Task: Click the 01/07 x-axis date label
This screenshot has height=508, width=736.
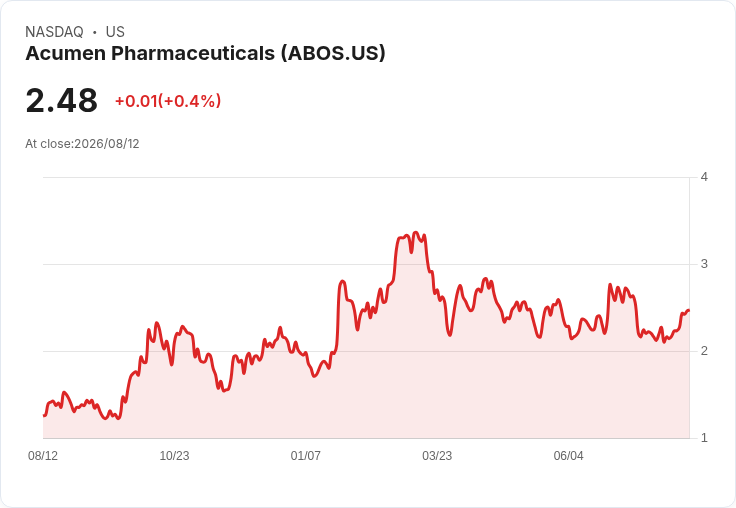Action: pos(306,456)
